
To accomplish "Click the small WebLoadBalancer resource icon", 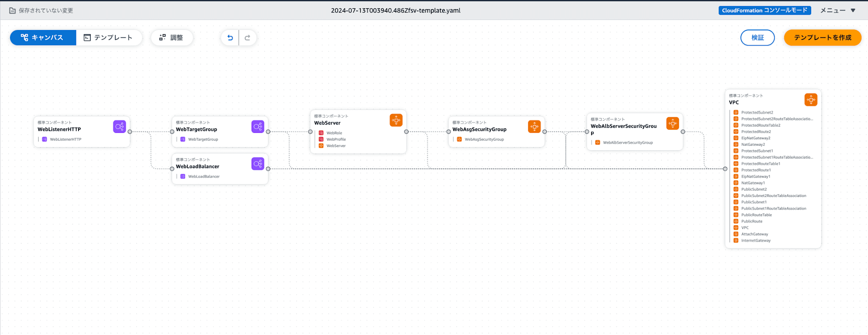I will [x=183, y=177].
